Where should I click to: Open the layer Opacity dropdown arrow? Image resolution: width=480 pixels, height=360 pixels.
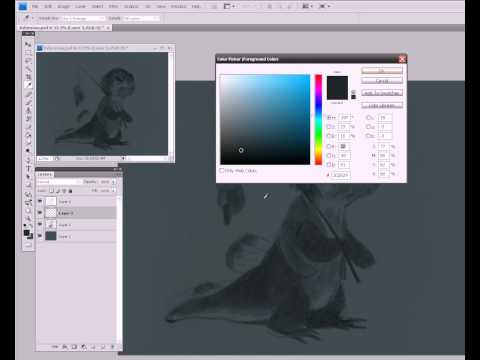point(114,182)
